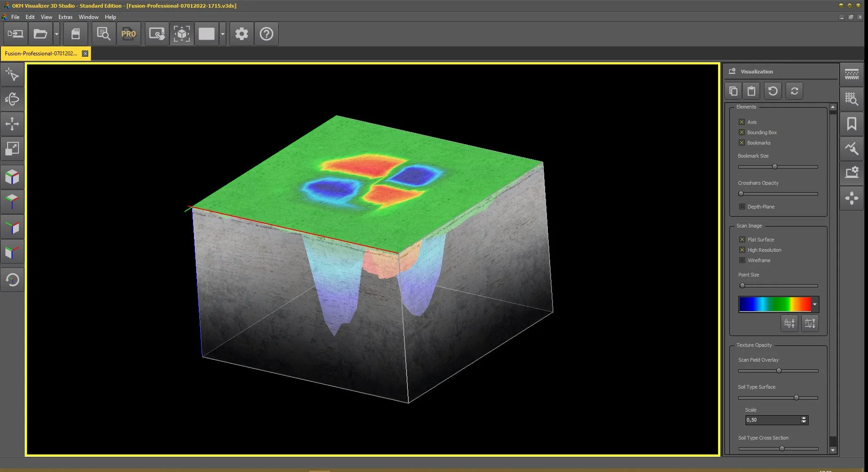Open the dropdown arrow beside open folder

pos(56,34)
